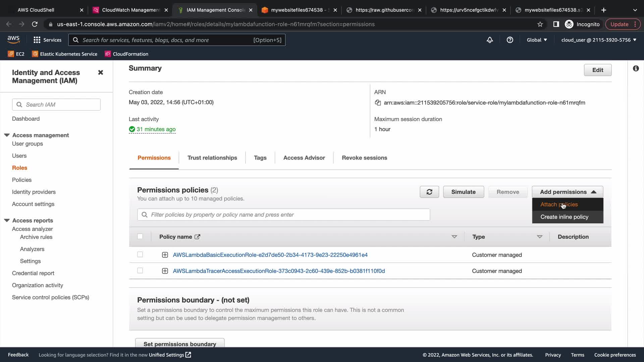Image resolution: width=644 pixels, height=362 pixels.
Task: Click the Simulate button
Action: pos(463,192)
